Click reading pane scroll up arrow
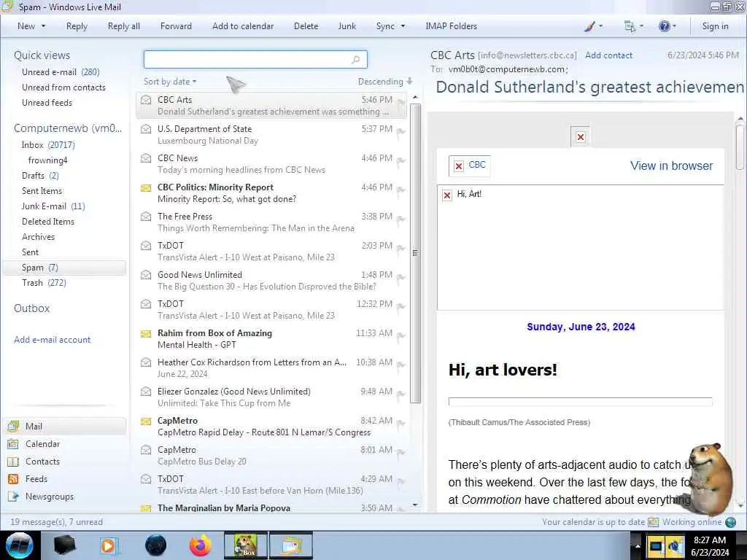Screen dimensions: 747x560 point(740,118)
